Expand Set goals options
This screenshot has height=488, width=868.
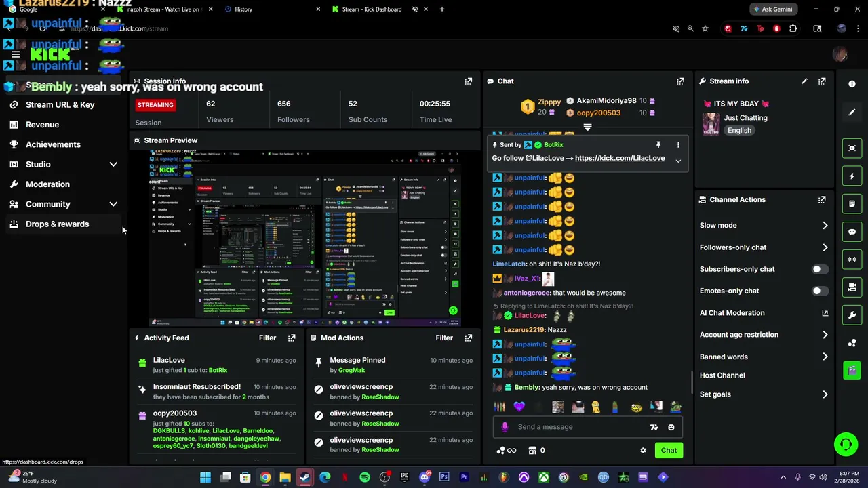pos(825,394)
